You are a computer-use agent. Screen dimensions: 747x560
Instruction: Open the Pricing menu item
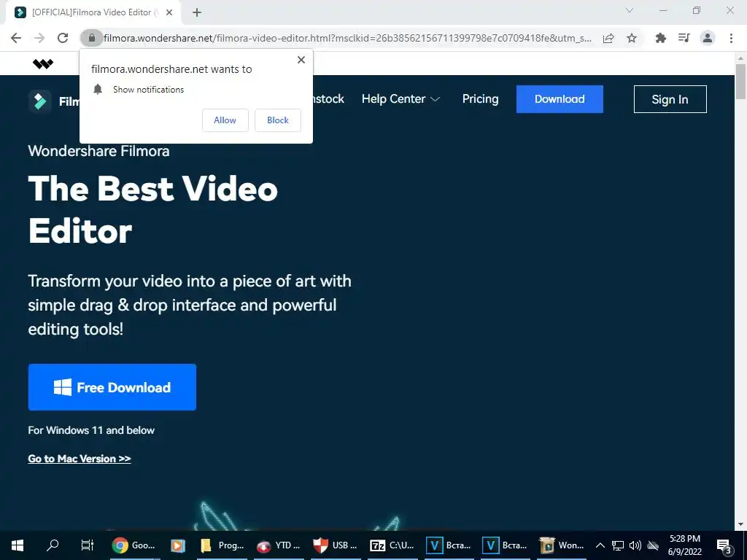[x=480, y=99]
